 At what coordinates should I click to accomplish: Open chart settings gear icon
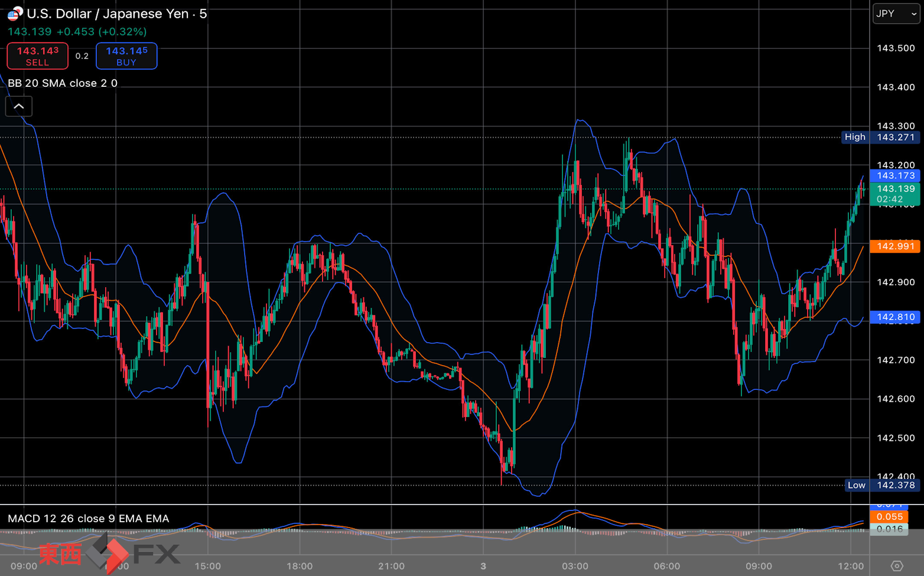pos(897,566)
